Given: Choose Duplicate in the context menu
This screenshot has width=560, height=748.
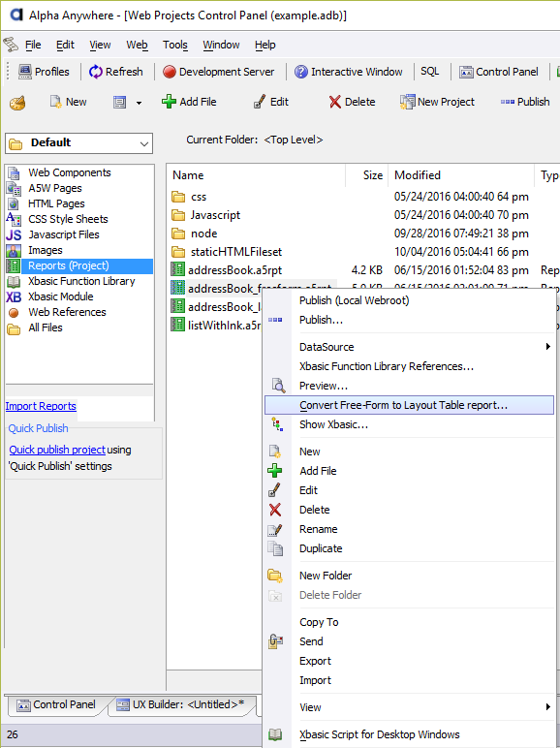Looking at the screenshot, I should click(x=321, y=548).
